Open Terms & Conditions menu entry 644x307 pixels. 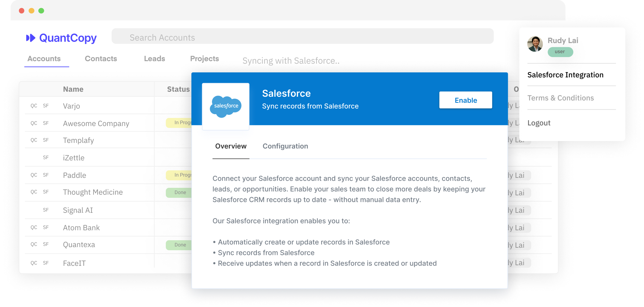coord(560,98)
